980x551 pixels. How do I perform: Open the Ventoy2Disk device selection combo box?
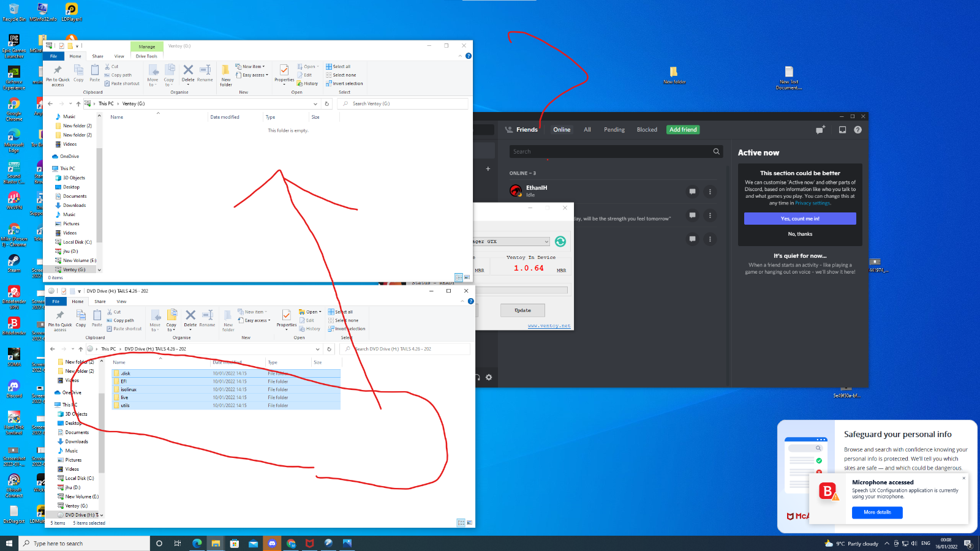click(511, 241)
